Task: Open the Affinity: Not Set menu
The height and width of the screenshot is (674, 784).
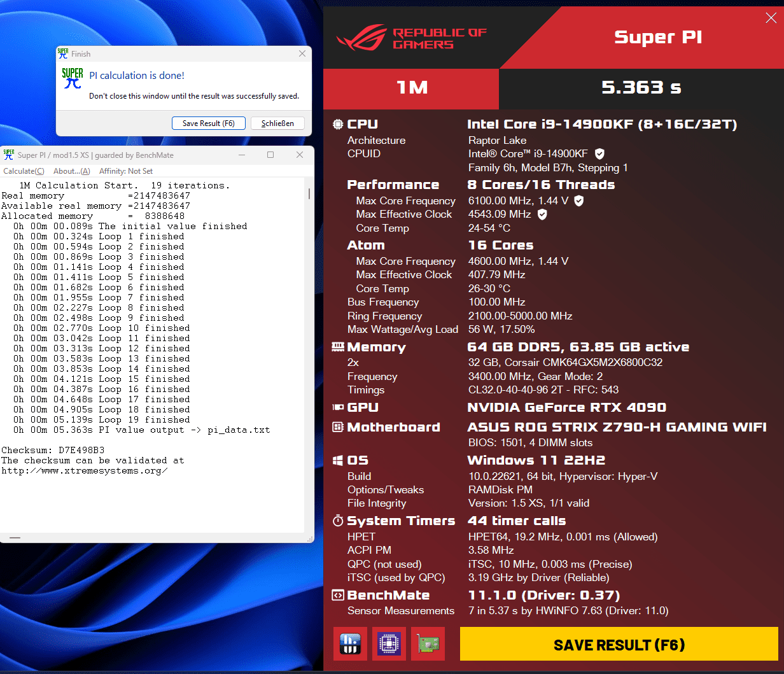Action: tap(126, 171)
